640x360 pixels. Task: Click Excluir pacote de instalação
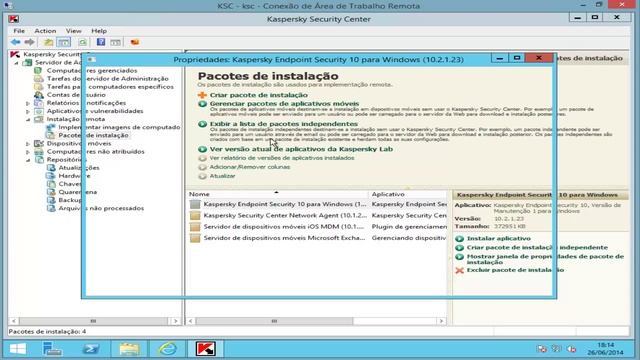point(515,270)
